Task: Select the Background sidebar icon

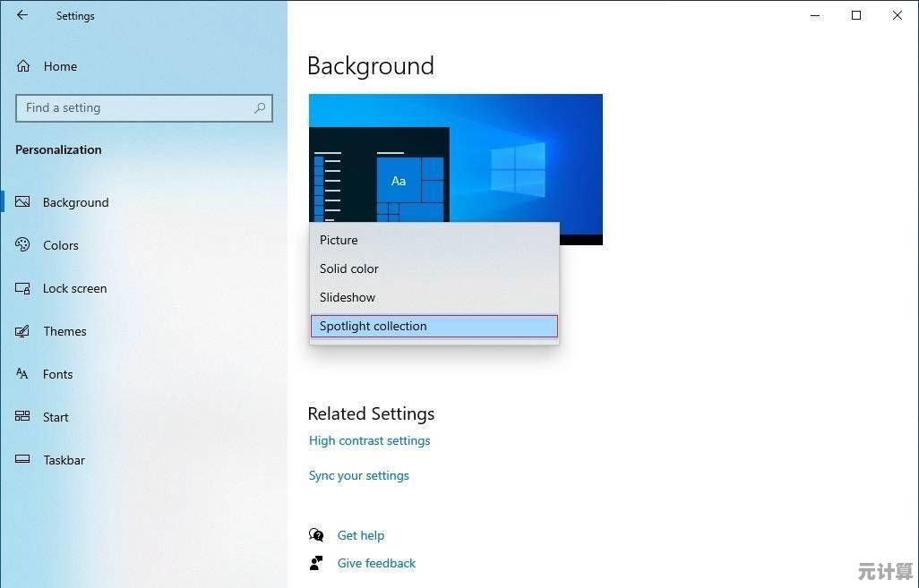Action: pyautogui.click(x=24, y=201)
